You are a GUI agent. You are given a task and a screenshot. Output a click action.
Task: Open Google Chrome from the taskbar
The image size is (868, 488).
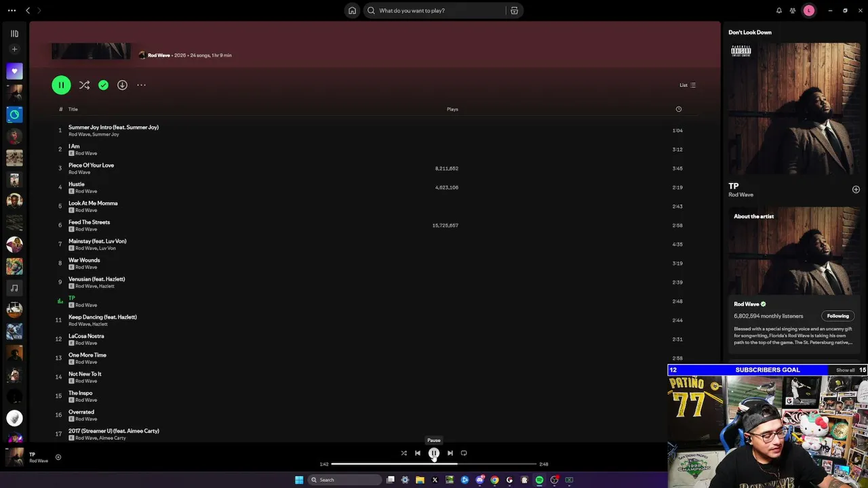tap(494, 480)
